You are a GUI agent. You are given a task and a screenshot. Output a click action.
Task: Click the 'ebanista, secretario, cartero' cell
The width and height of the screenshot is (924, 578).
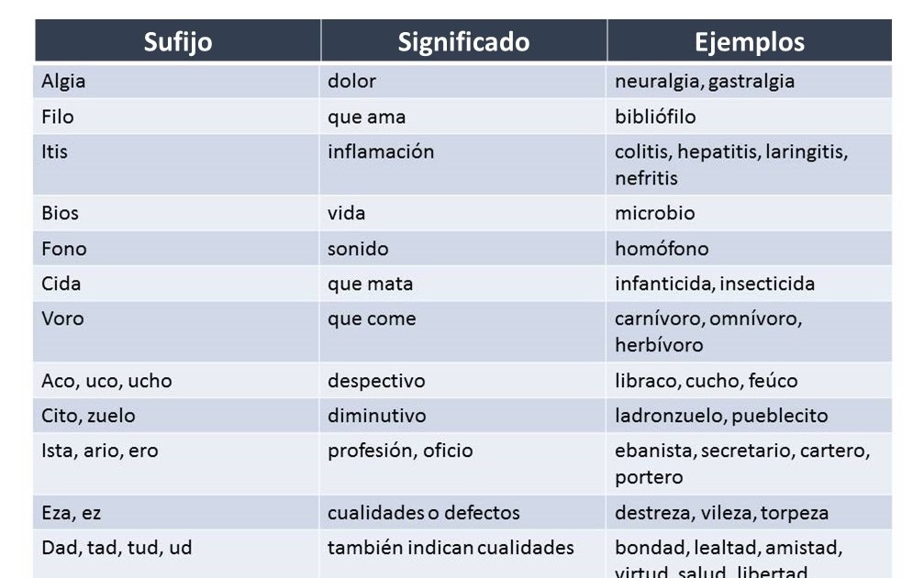(x=749, y=463)
